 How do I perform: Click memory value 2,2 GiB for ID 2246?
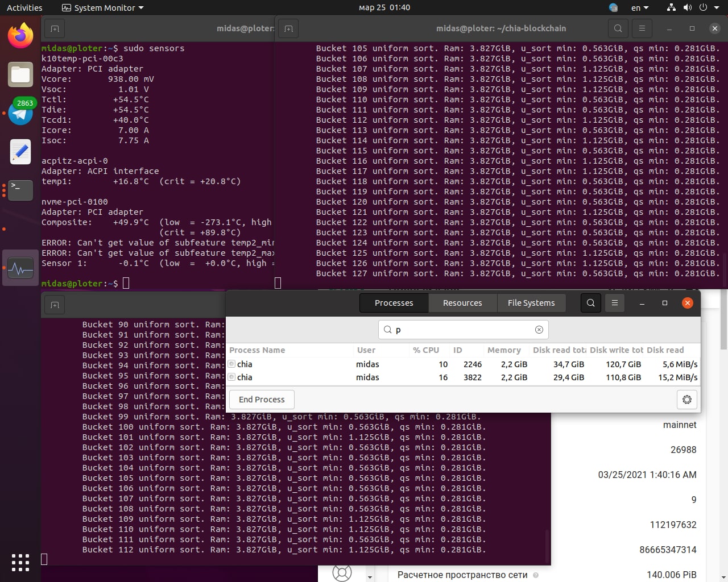coord(514,364)
